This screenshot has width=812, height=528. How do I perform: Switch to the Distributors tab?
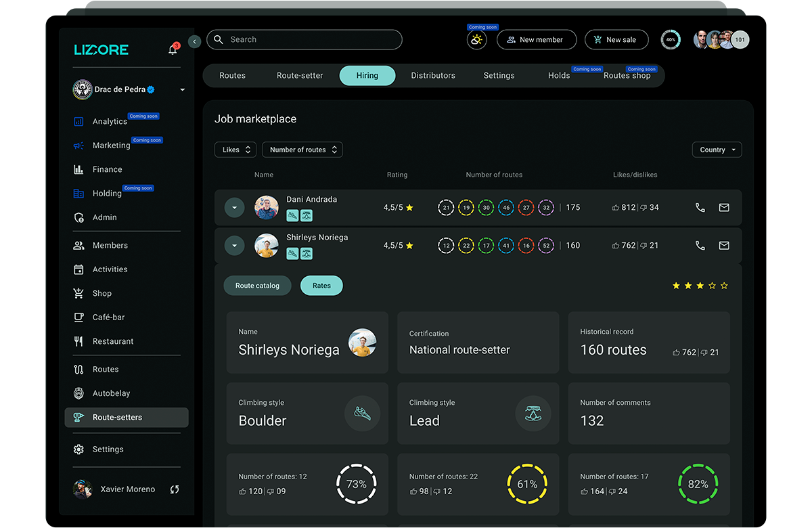pyautogui.click(x=433, y=76)
